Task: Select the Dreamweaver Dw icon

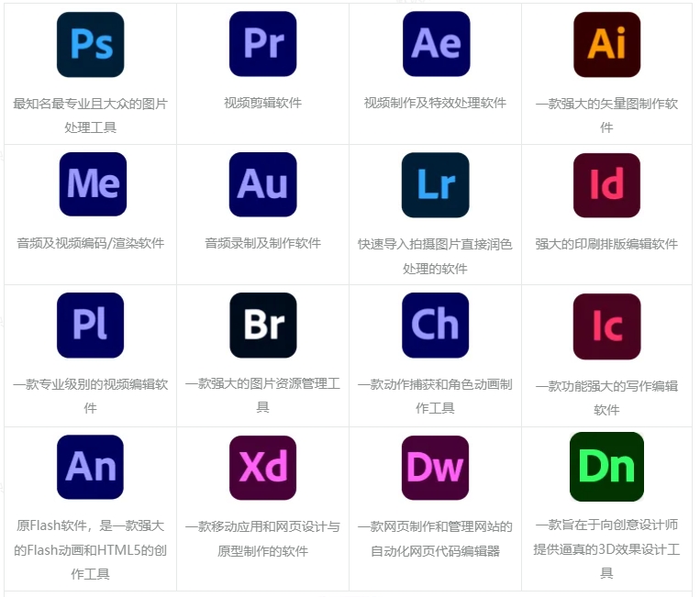Action: click(435, 468)
